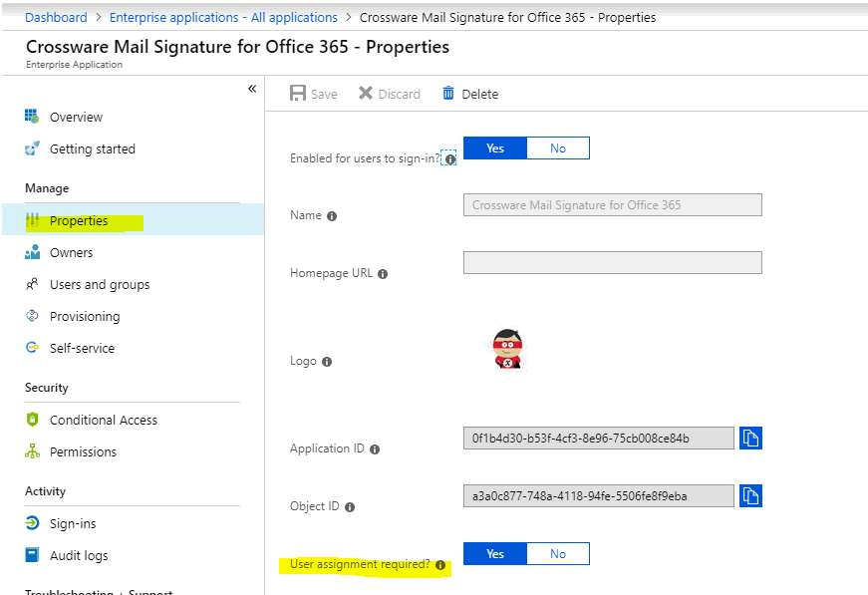Show info for Enabled for users to sign-in
Viewport: 868px width, 595px height.
450,159
